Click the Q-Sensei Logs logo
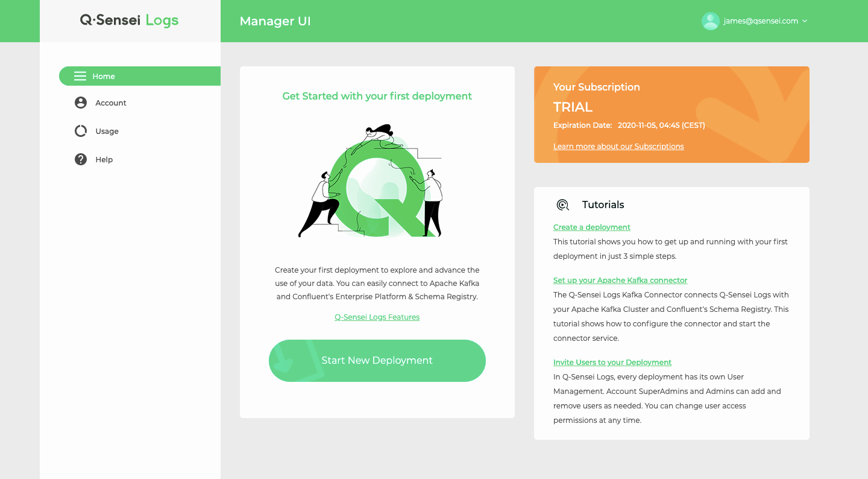 pos(130,21)
